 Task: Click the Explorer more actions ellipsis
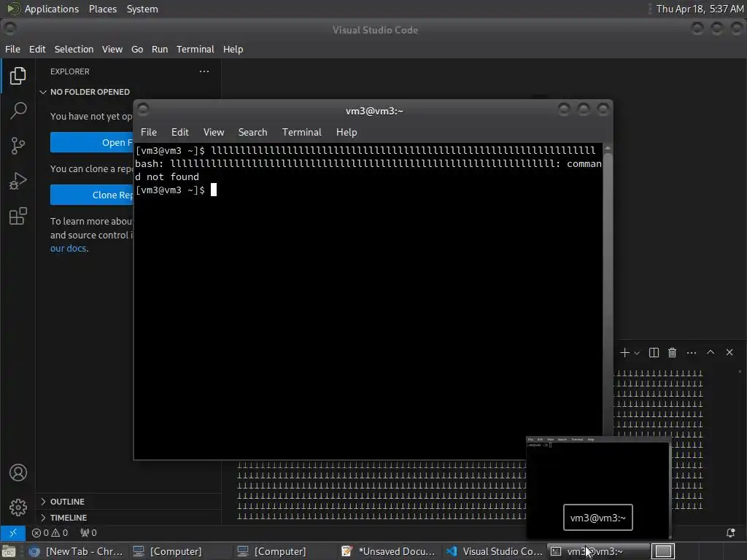[x=204, y=71]
